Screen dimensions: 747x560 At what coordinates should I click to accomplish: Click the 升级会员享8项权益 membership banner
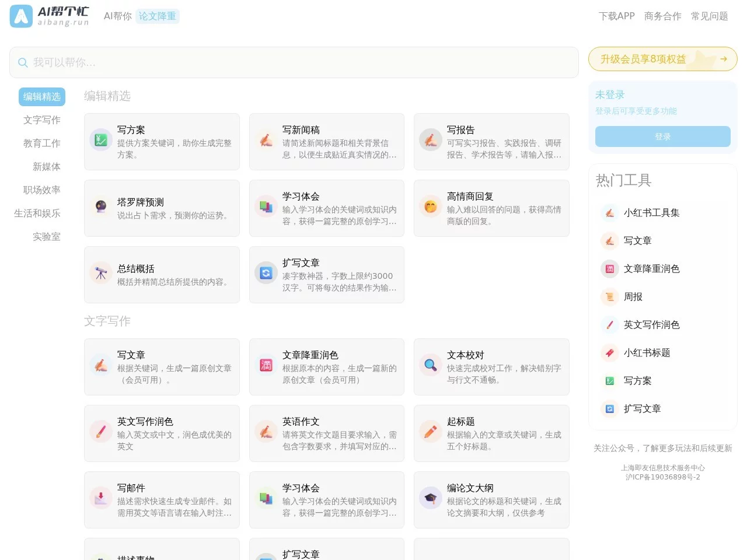[662, 59]
